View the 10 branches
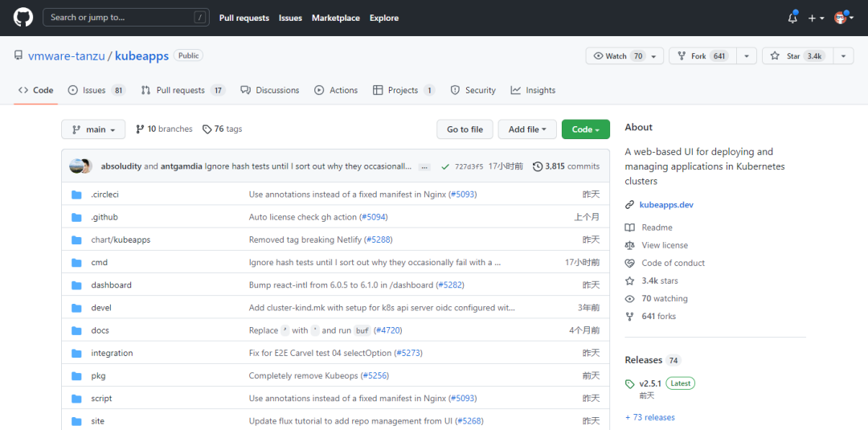868x430 pixels. pos(164,129)
